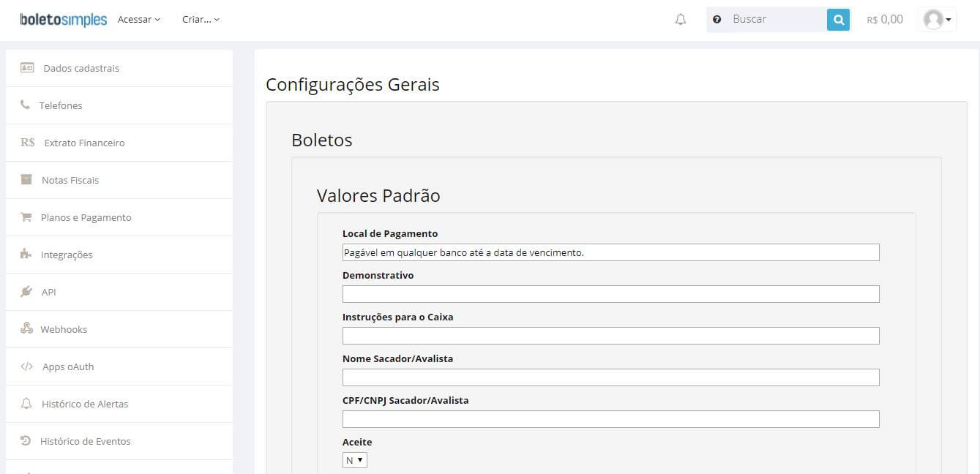980x474 pixels.
Task: Focus the Buscar search field
Action: [x=777, y=20]
